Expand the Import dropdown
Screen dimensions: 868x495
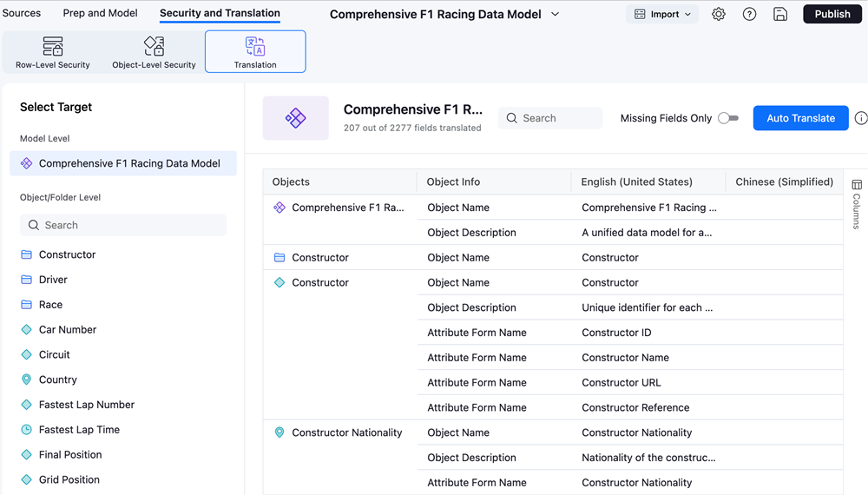[x=662, y=14]
